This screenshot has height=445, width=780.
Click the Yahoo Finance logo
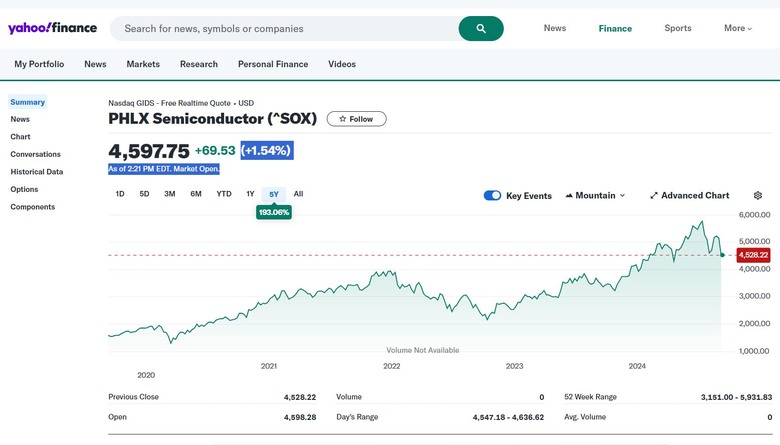tap(53, 28)
